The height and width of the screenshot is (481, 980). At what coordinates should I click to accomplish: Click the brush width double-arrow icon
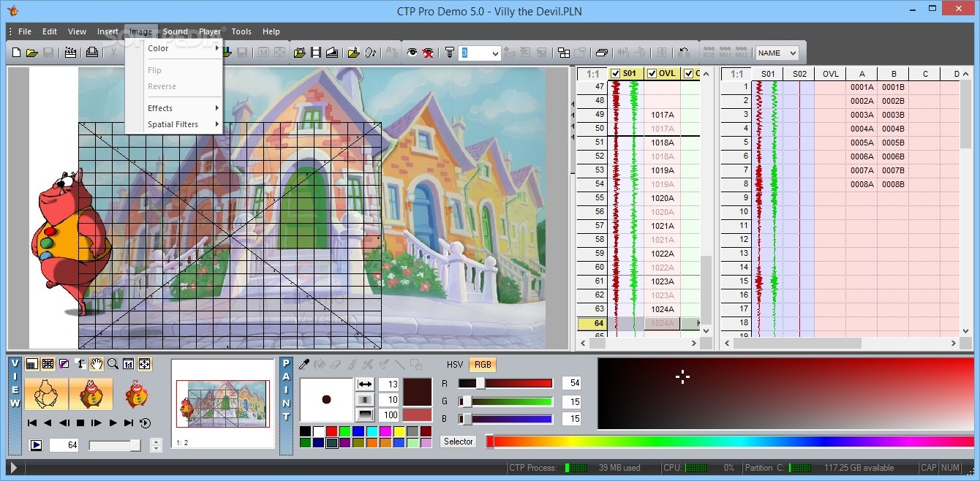click(x=365, y=385)
